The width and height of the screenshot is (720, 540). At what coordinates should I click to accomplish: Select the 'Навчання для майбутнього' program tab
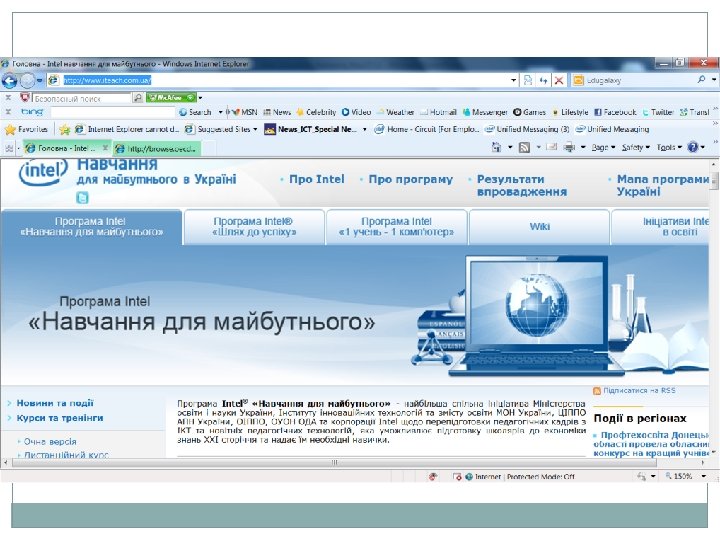91,227
